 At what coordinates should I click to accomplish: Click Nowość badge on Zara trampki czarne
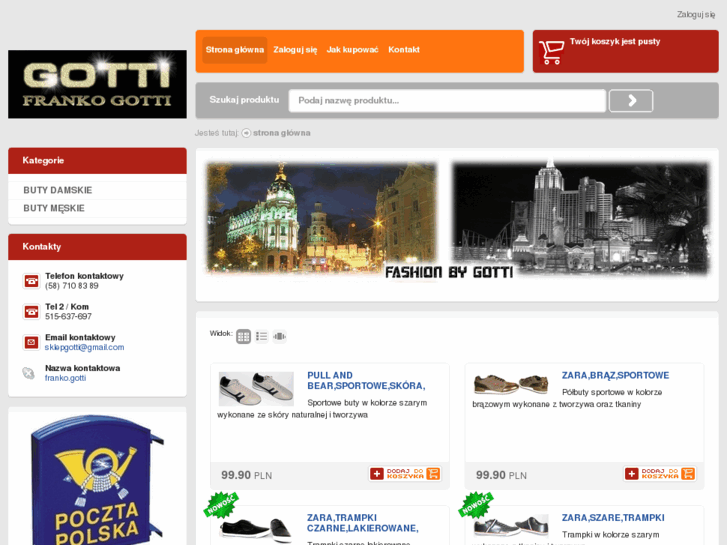tap(221, 505)
